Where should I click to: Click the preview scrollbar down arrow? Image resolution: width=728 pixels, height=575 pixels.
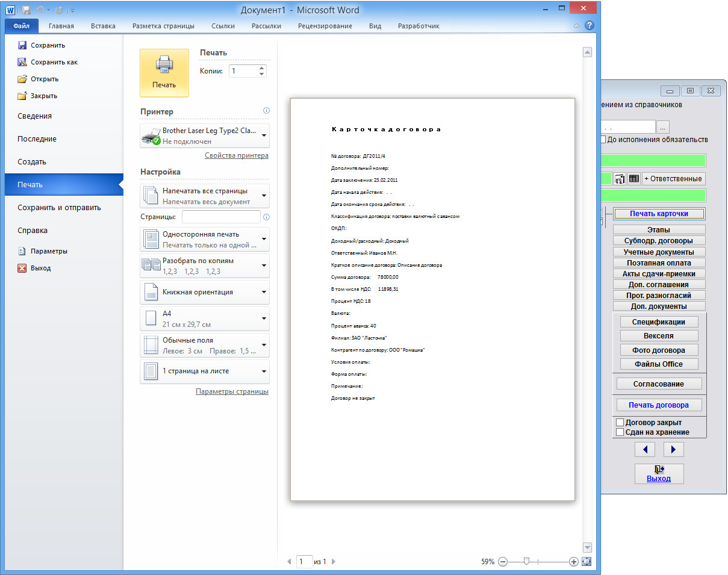pos(588,547)
